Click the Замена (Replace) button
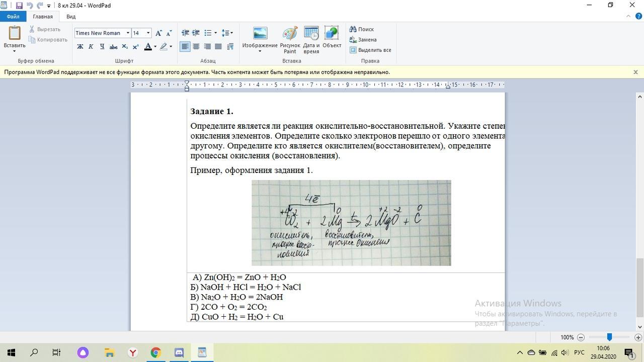The width and height of the screenshot is (644, 362). click(x=363, y=40)
